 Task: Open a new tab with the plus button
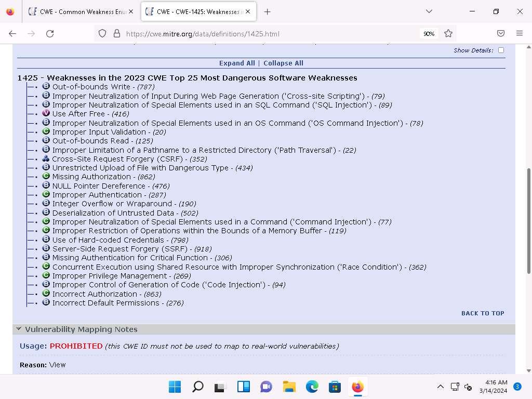point(267,11)
